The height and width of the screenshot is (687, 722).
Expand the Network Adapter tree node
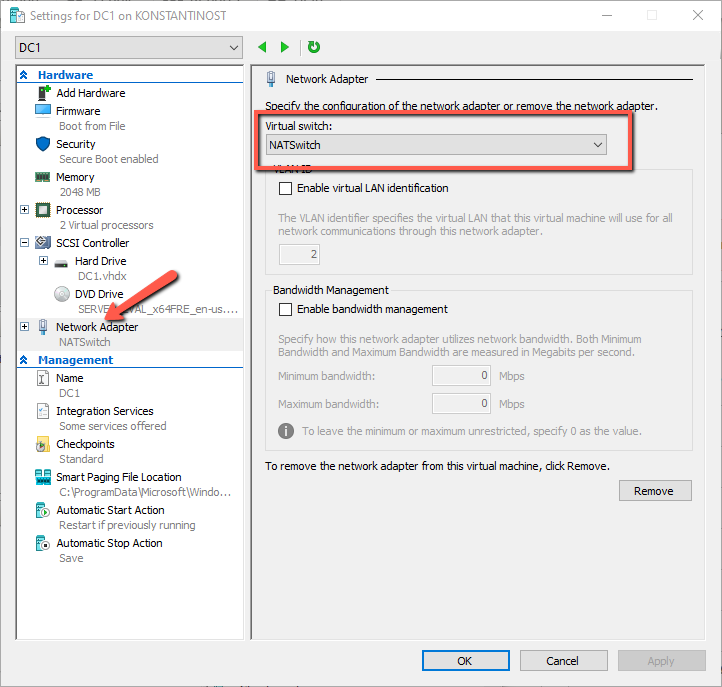coord(25,326)
